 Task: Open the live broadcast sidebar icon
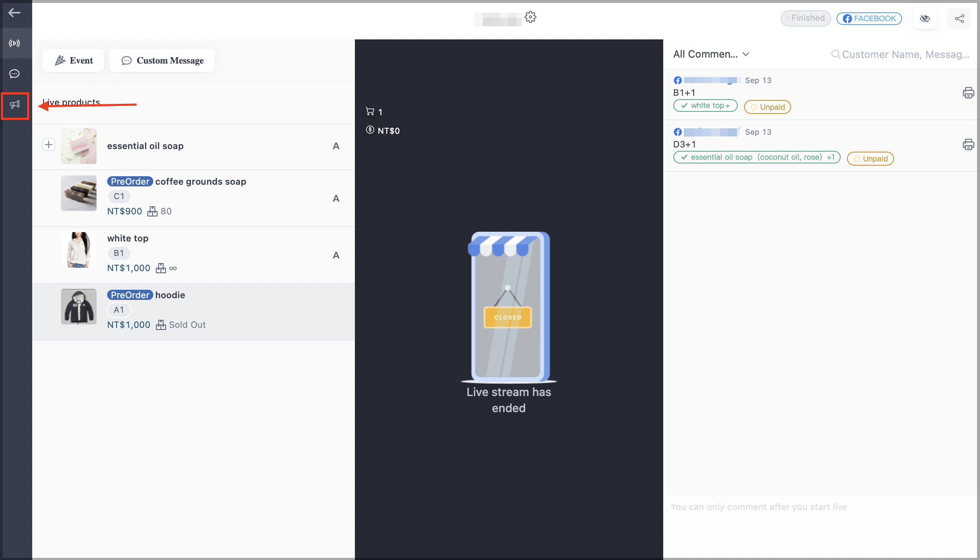tap(14, 43)
